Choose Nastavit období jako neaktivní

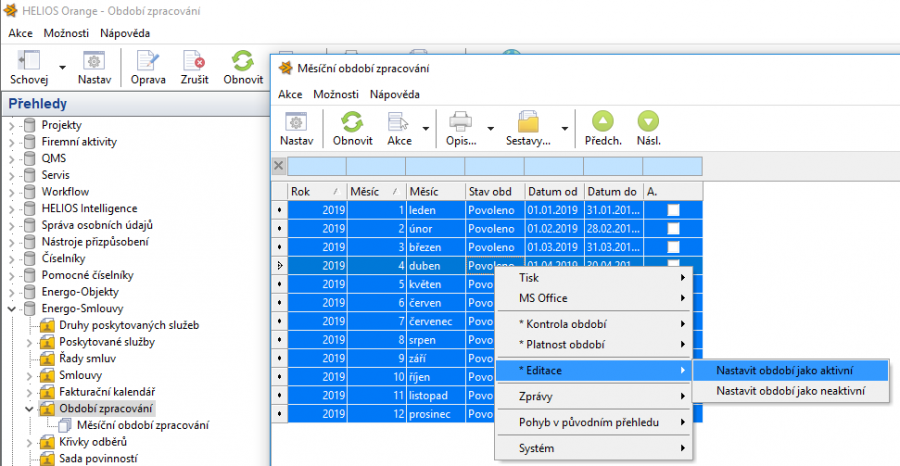791,391
